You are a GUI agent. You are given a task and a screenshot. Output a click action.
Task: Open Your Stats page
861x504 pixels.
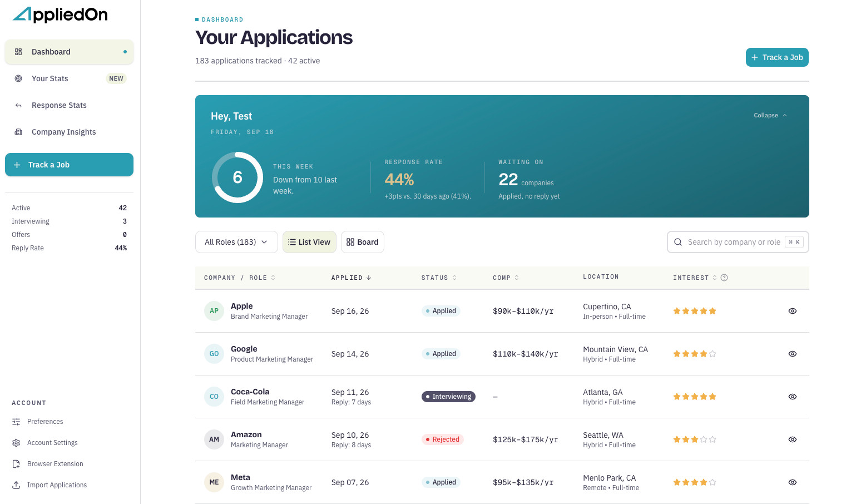(69, 78)
